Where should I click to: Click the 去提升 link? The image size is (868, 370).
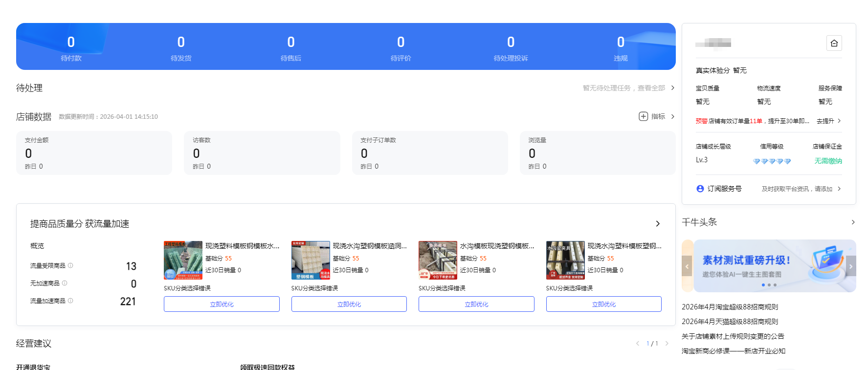pyautogui.click(x=825, y=121)
